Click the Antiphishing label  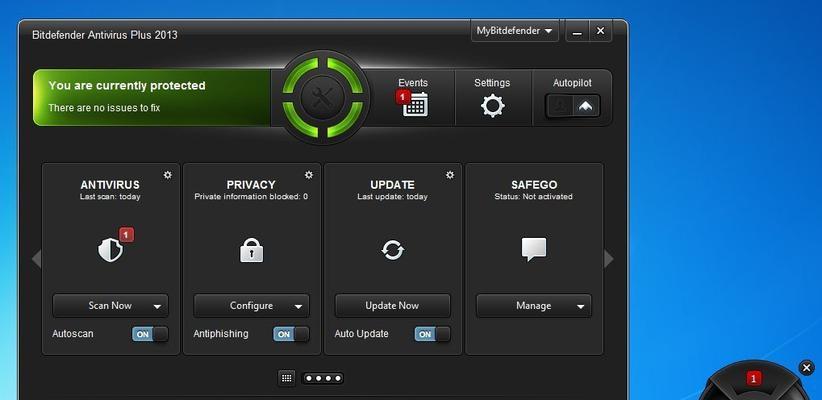pyautogui.click(x=221, y=334)
